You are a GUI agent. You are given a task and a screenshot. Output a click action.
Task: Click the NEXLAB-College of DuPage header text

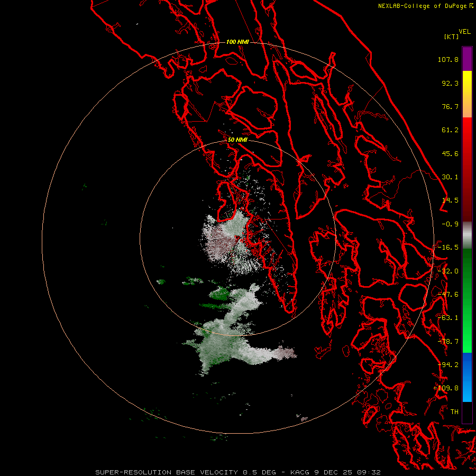(423, 6)
